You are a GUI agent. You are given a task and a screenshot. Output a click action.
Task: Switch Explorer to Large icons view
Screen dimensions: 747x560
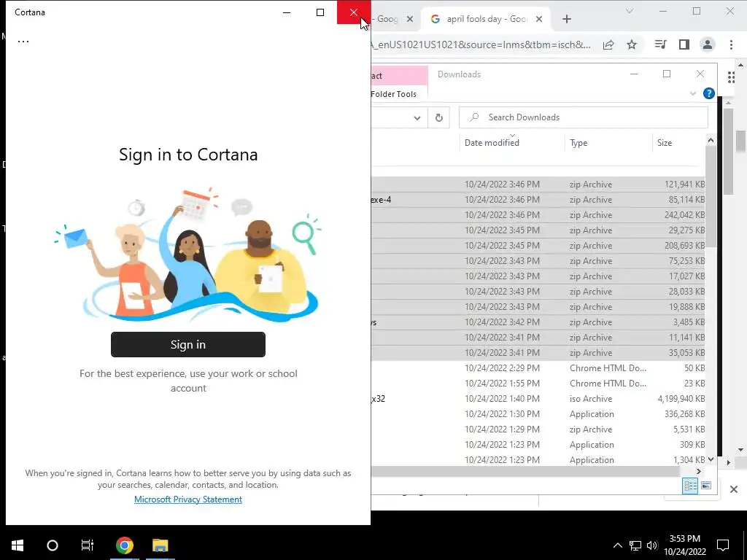click(706, 486)
